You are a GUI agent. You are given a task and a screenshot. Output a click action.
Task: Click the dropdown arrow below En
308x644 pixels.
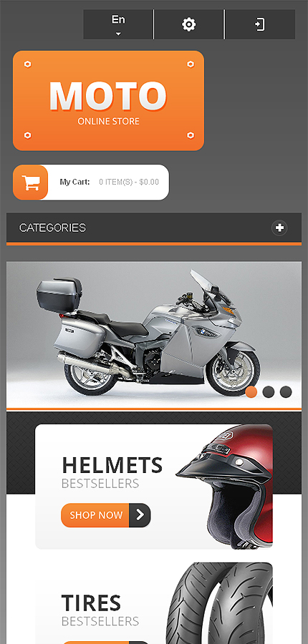pyautogui.click(x=118, y=34)
